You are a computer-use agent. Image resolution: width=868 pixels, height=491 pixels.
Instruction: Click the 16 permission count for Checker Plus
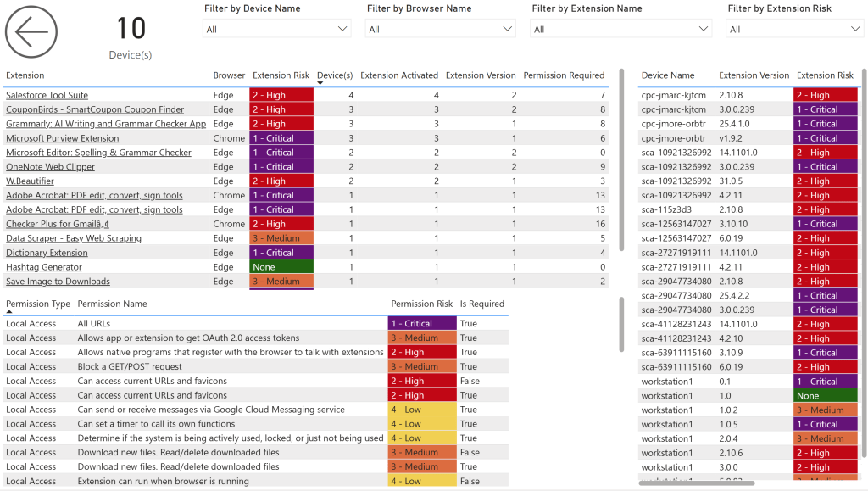click(600, 224)
